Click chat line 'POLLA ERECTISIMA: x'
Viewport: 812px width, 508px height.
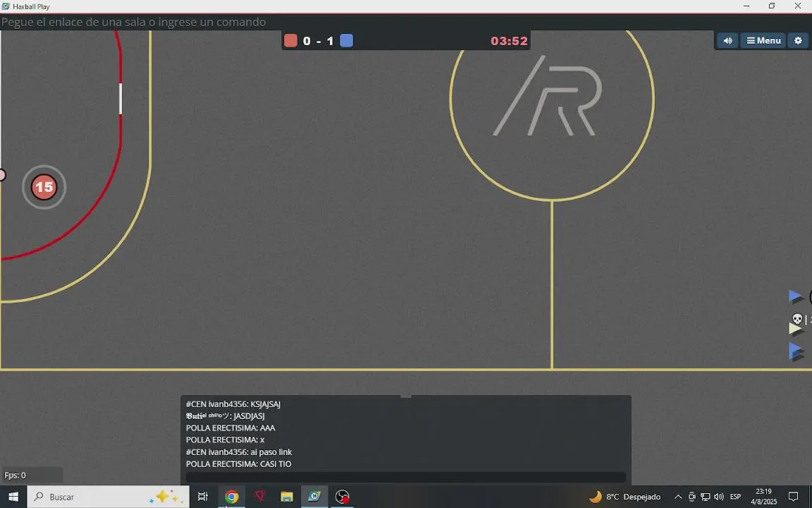[x=226, y=440]
